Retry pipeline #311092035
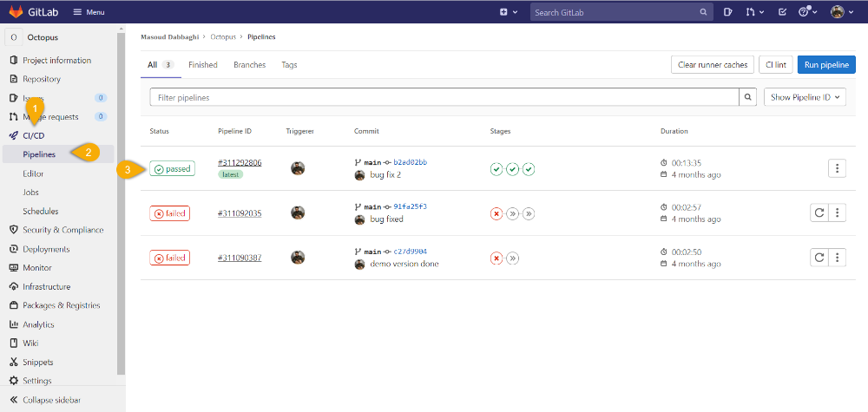The width and height of the screenshot is (868, 412). click(819, 213)
